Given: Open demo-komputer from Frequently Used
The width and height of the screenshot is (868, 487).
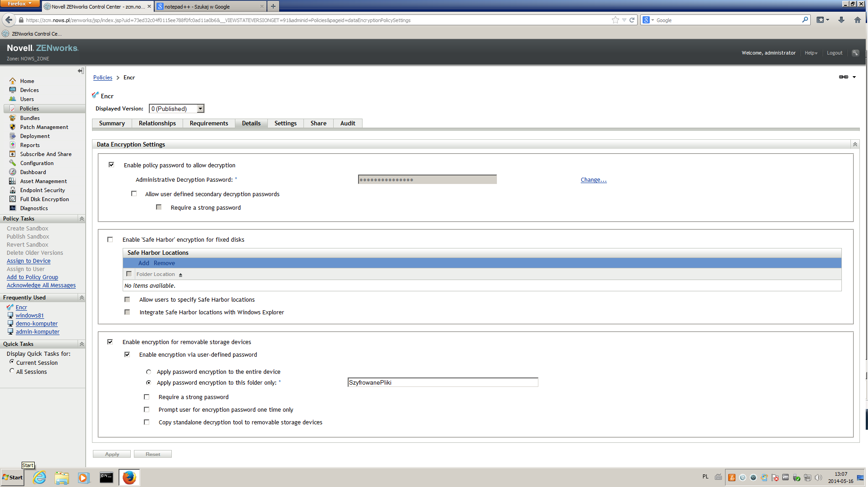Looking at the screenshot, I should 37,324.
